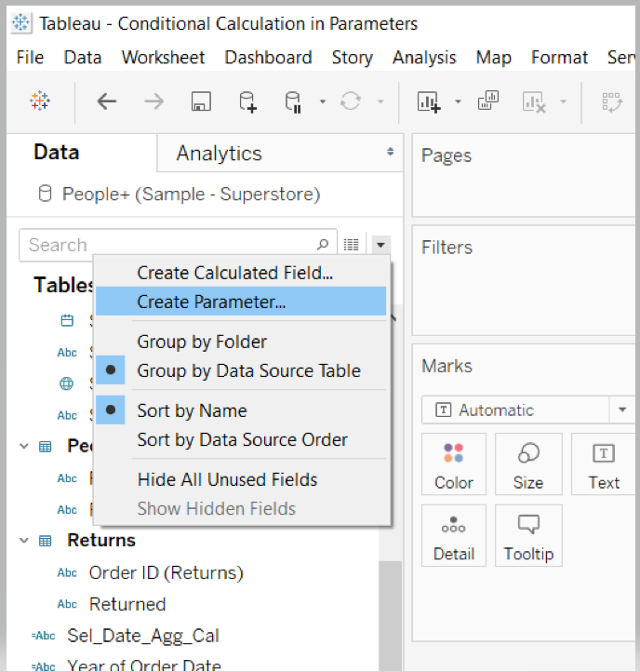Click the Tableau title bar app icon
The width and height of the screenshot is (640, 672).
coord(20,22)
